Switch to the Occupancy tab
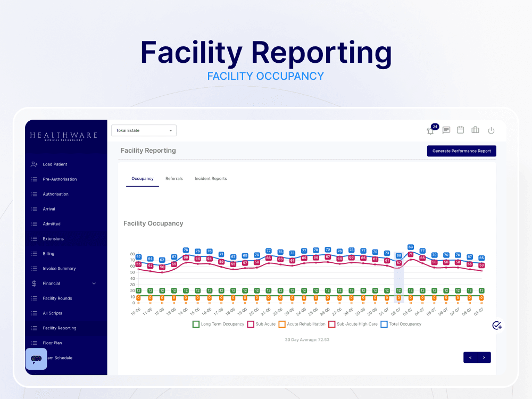The width and height of the screenshot is (532, 399). point(143,178)
